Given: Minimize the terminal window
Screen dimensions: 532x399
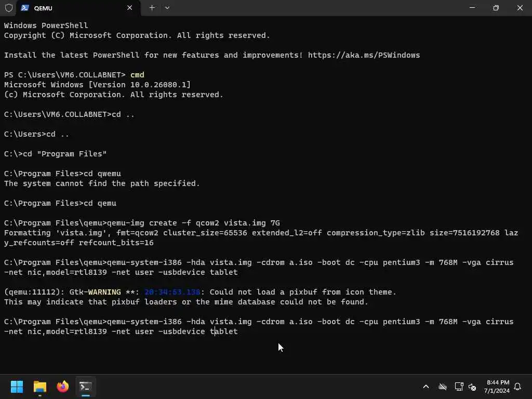Looking at the screenshot, I should (x=472, y=8).
